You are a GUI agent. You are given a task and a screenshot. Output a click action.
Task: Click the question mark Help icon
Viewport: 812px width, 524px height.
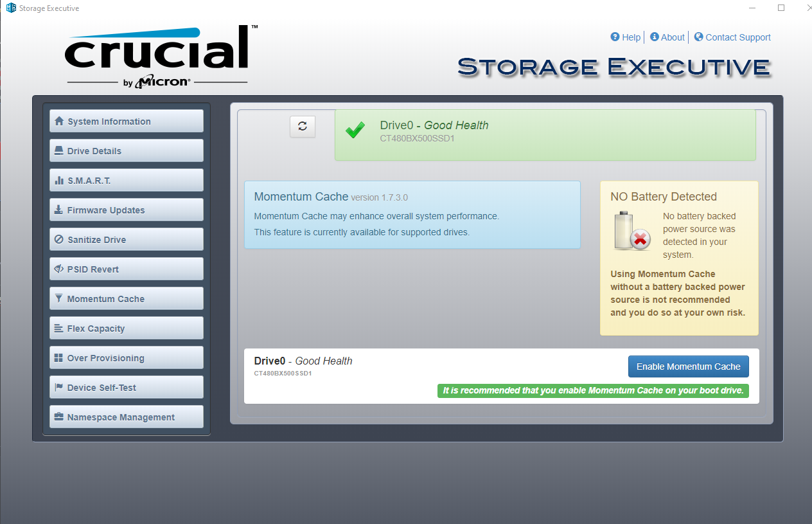615,37
